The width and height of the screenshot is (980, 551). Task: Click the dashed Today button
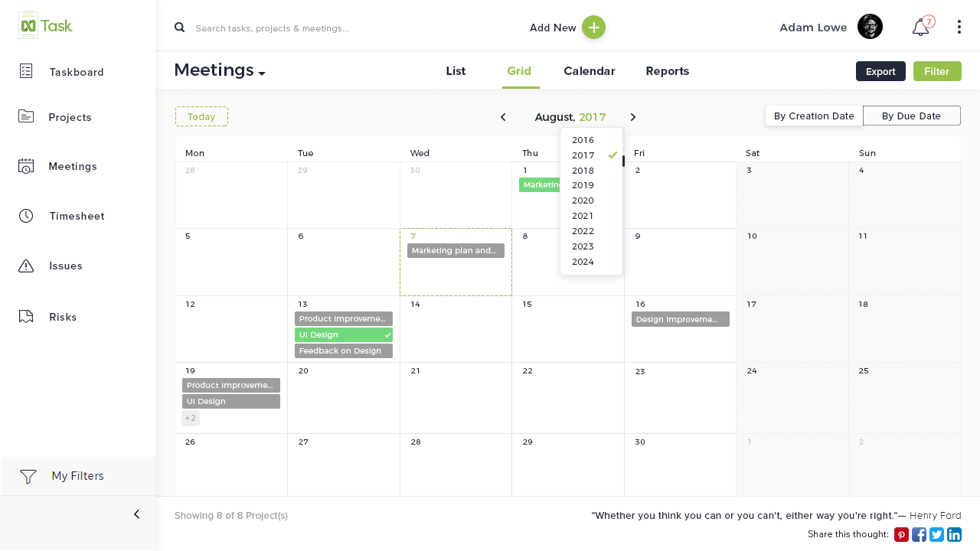click(x=201, y=116)
